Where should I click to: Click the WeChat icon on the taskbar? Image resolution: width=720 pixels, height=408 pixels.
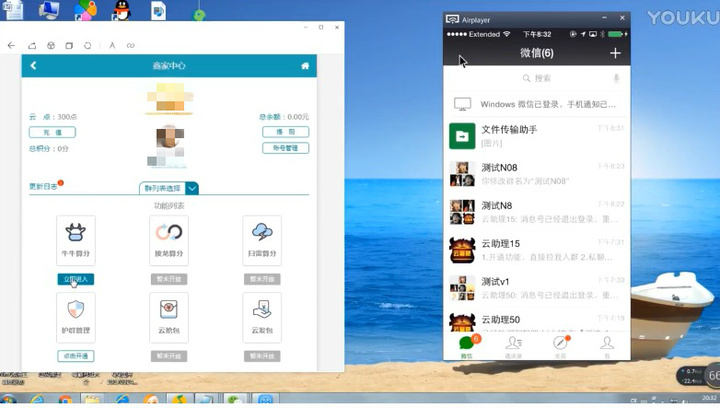point(235,400)
